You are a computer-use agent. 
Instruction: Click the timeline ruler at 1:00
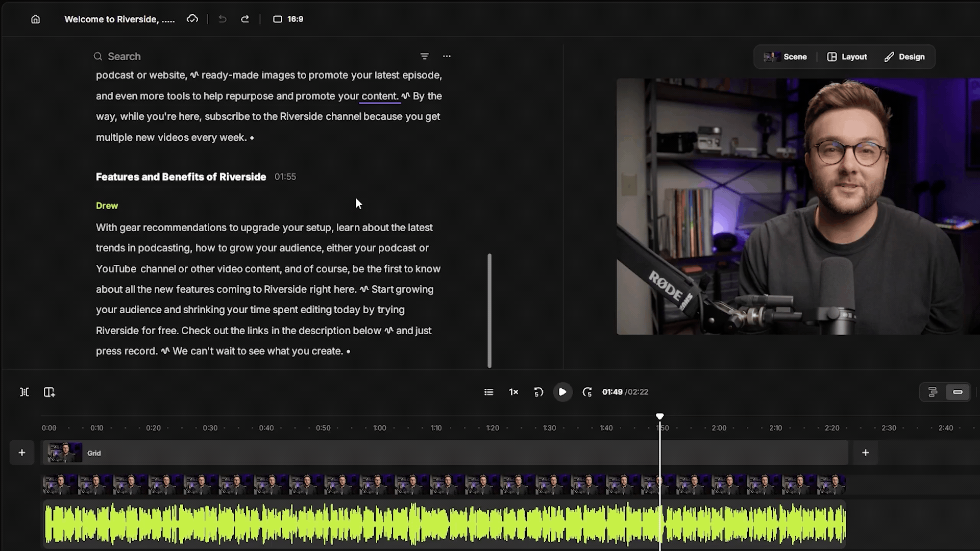pos(380,428)
